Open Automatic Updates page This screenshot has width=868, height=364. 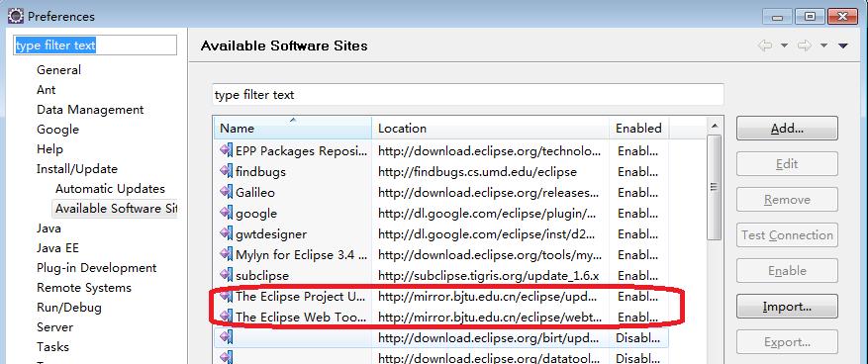tap(110, 189)
